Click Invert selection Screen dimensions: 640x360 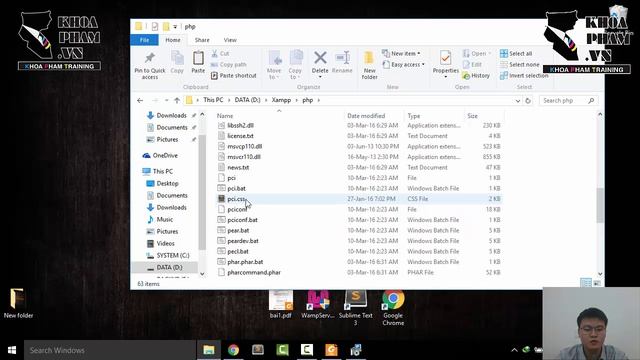[x=524, y=76]
